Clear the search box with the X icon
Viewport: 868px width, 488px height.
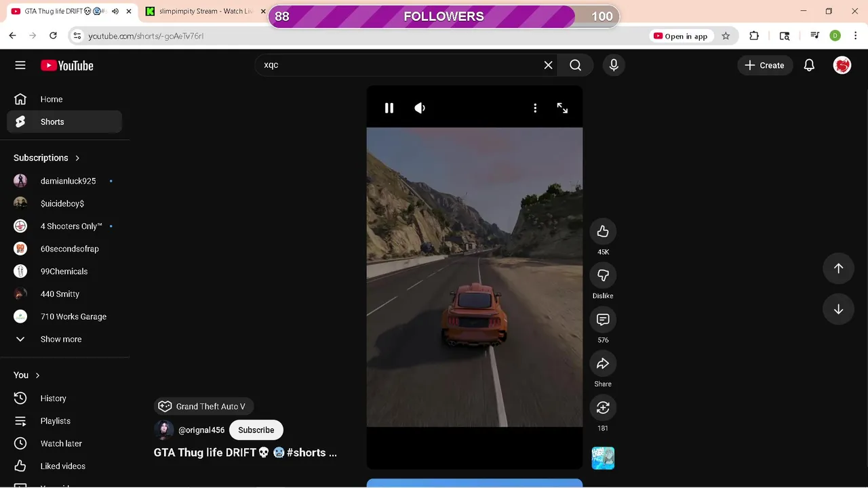coord(548,65)
